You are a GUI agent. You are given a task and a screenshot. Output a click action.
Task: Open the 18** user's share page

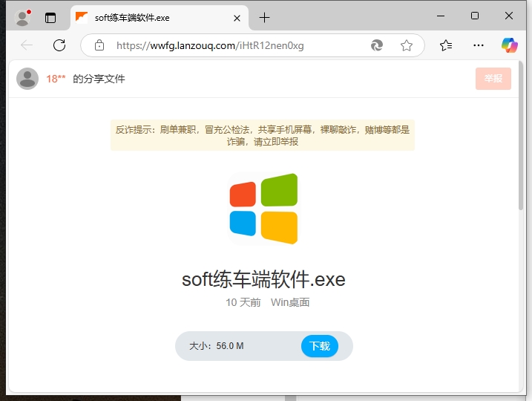[x=56, y=79]
